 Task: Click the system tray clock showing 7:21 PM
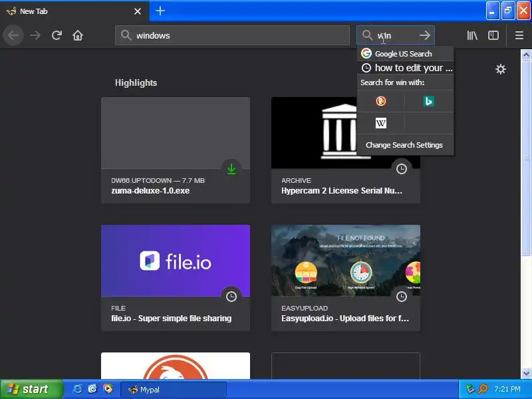(507, 389)
